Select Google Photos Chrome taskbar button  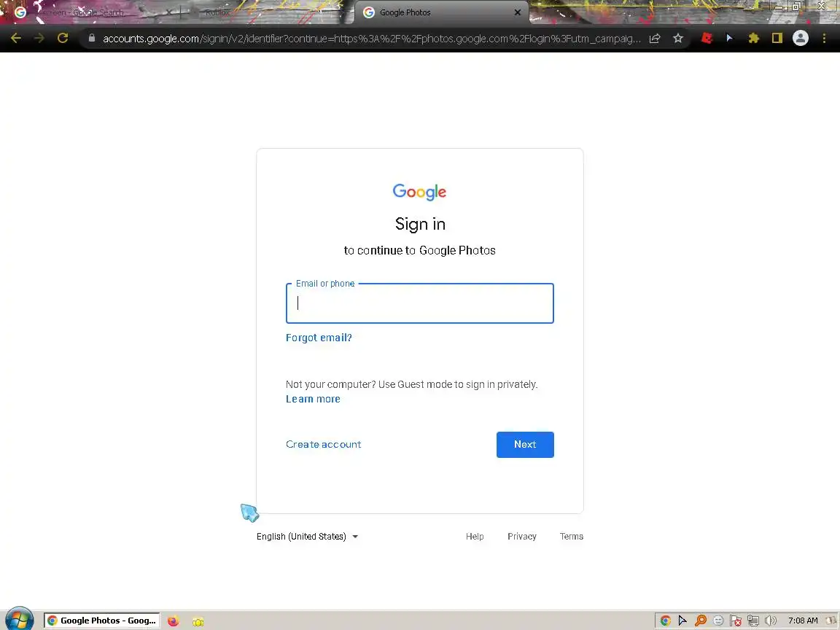[102, 621]
